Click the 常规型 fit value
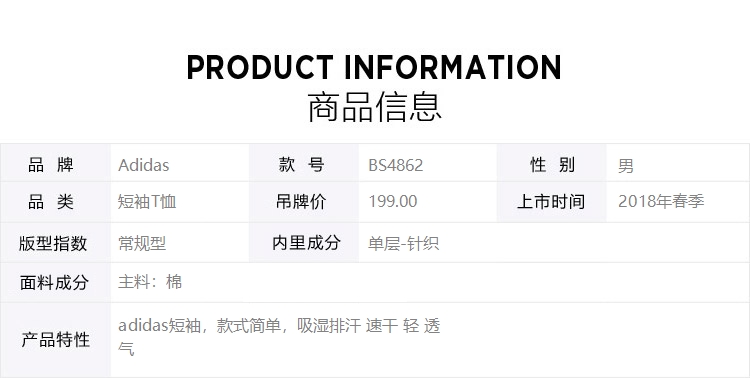 pos(142,244)
